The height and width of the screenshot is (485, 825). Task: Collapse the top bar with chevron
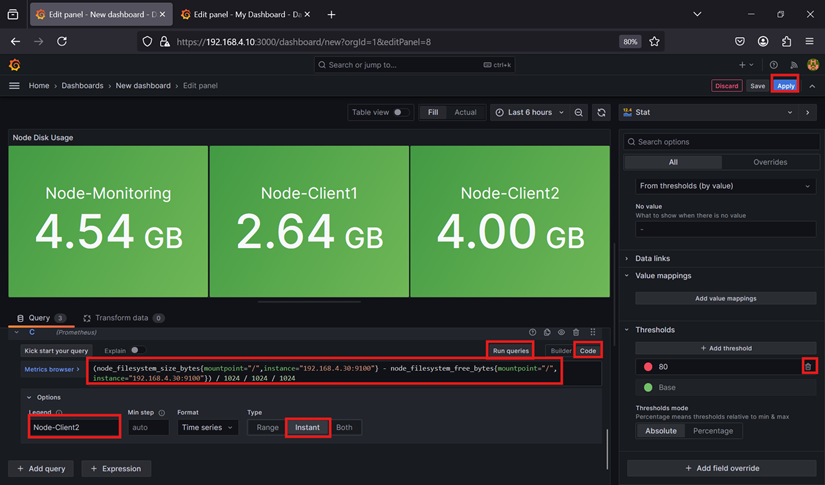812,86
